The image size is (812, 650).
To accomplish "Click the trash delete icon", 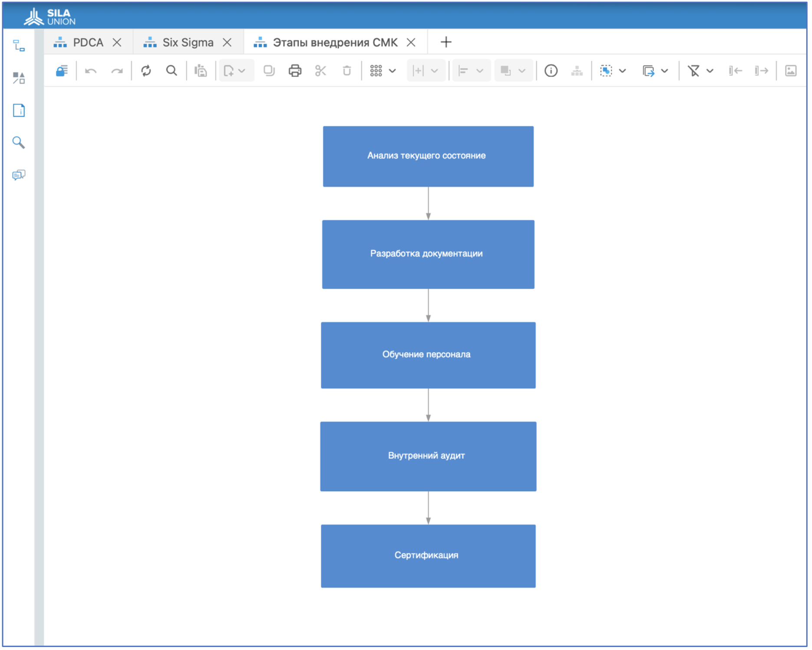I will [347, 71].
